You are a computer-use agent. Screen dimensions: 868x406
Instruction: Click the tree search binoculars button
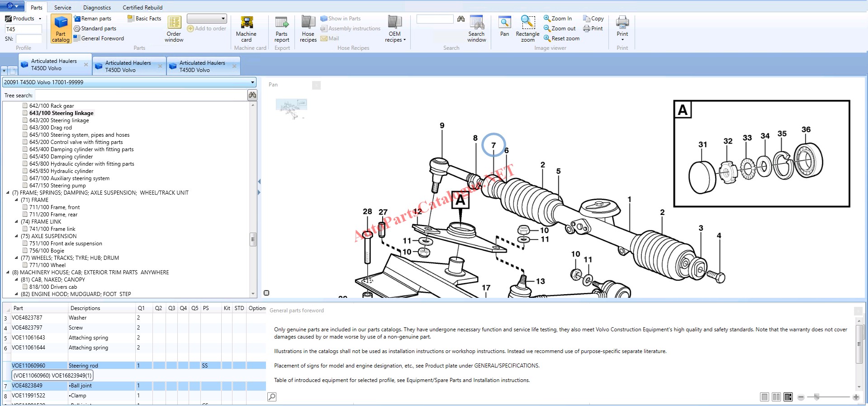click(252, 95)
